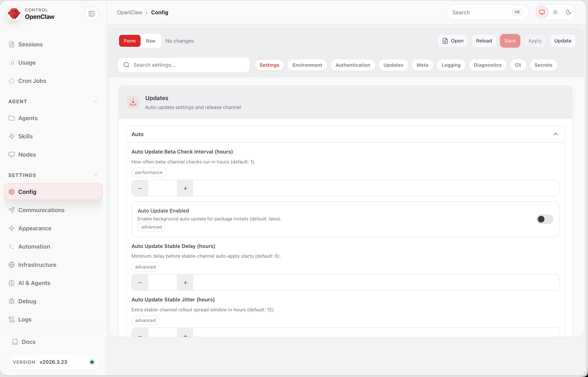588x377 pixels.
Task: Click the green status dot beside version
Action: [92, 362]
